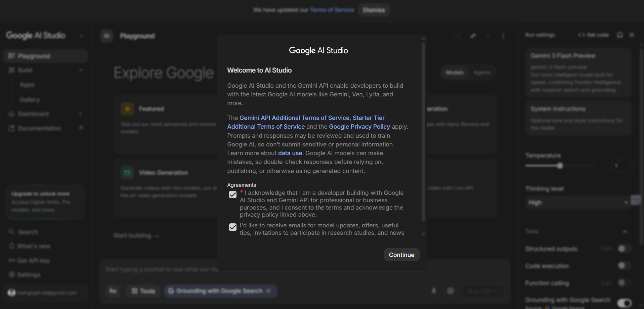Image resolution: width=644 pixels, height=309 pixels.
Task: Toggle Function calling switch
Action: 625,283
